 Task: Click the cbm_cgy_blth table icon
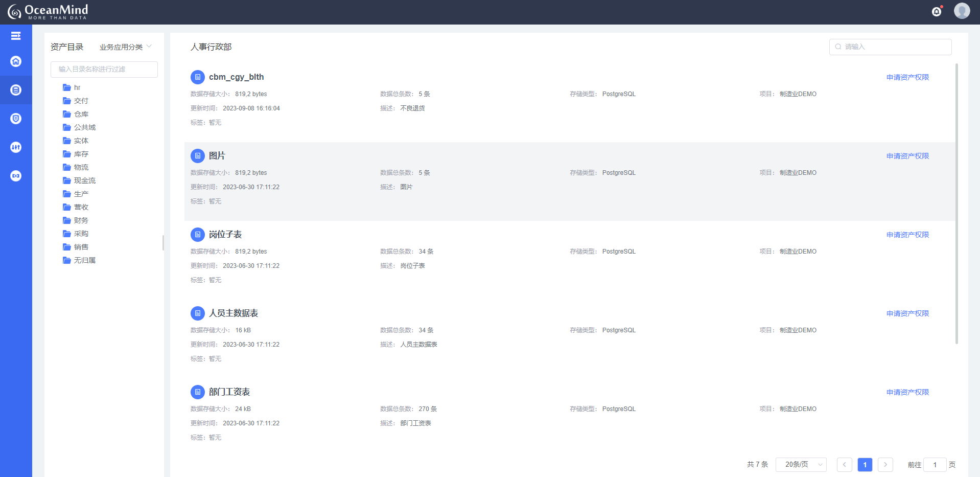(x=198, y=77)
